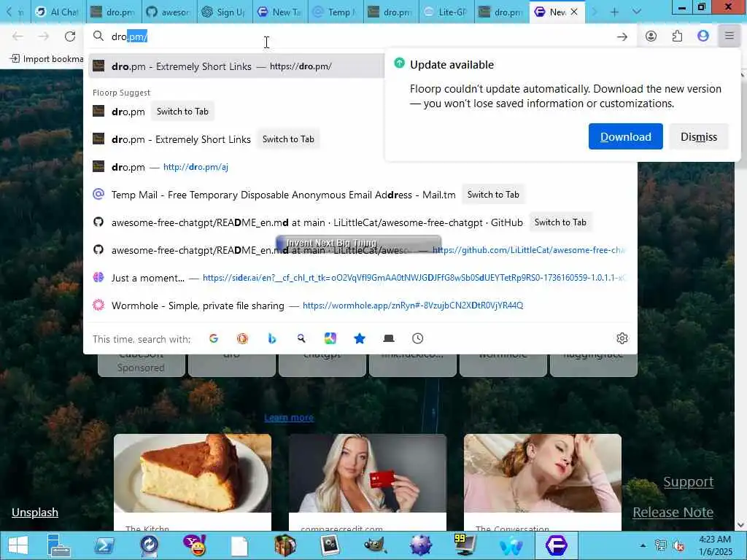This screenshot has height=560, width=747.
Task: Search with Google one-off engine icon
Action: pyautogui.click(x=214, y=338)
